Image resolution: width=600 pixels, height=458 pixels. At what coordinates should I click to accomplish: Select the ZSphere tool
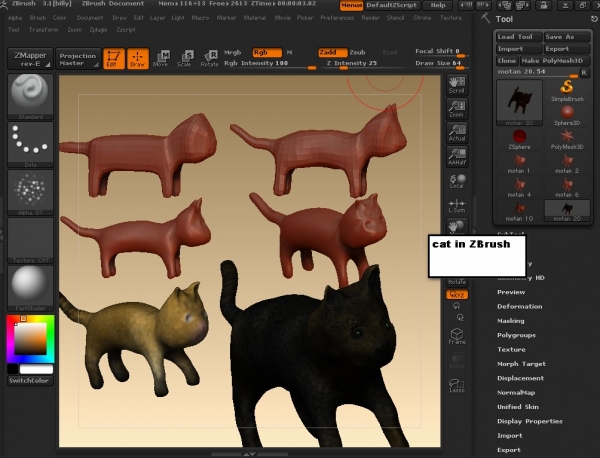519,139
